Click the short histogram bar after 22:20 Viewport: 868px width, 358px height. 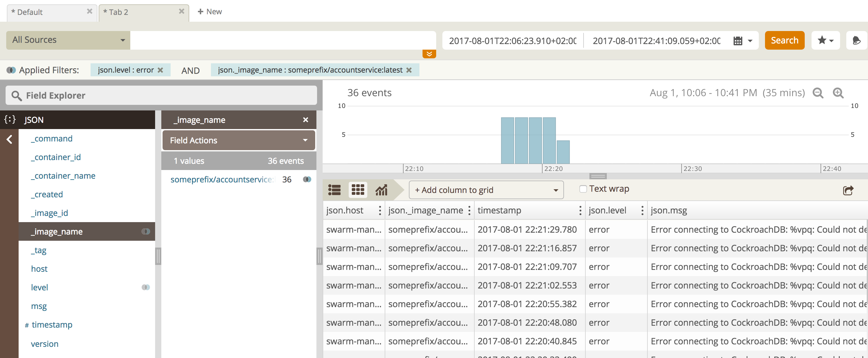coord(563,152)
